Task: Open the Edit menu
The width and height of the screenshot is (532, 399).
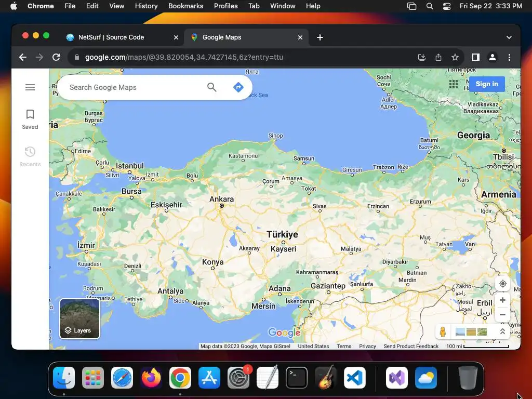Action: [92, 6]
